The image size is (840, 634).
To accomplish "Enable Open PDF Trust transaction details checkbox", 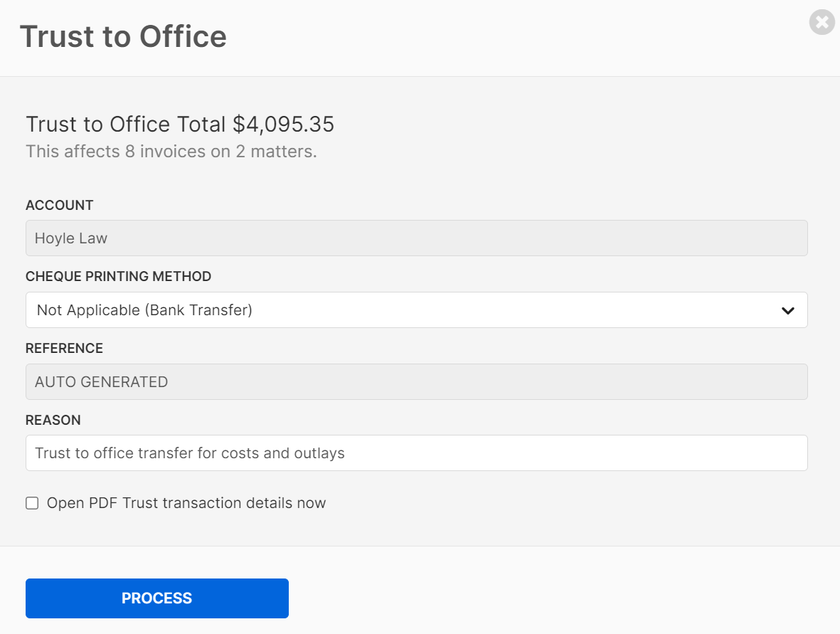I will pos(32,503).
